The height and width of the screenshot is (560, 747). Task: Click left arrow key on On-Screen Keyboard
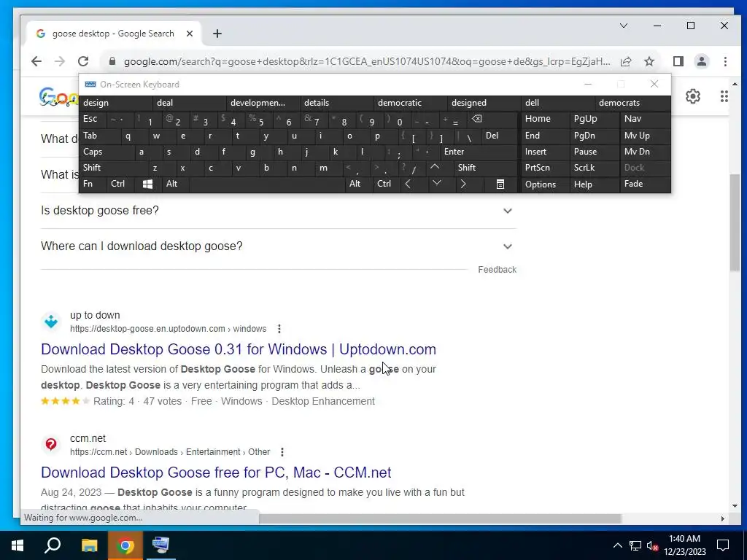tap(408, 184)
